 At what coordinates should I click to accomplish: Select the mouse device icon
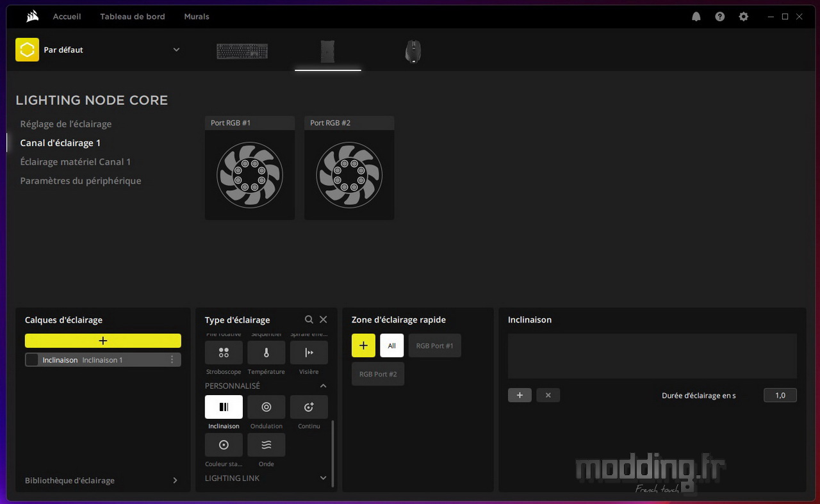pos(413,51)
